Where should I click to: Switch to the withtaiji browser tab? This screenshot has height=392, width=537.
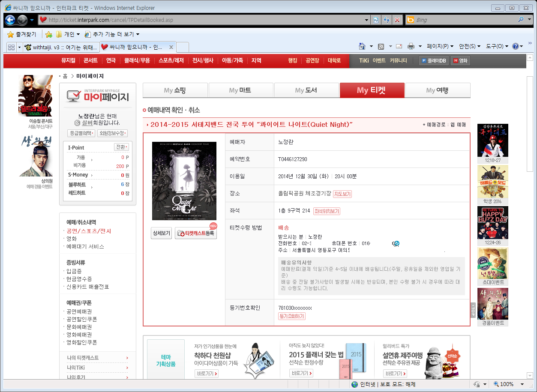(61, 47)
